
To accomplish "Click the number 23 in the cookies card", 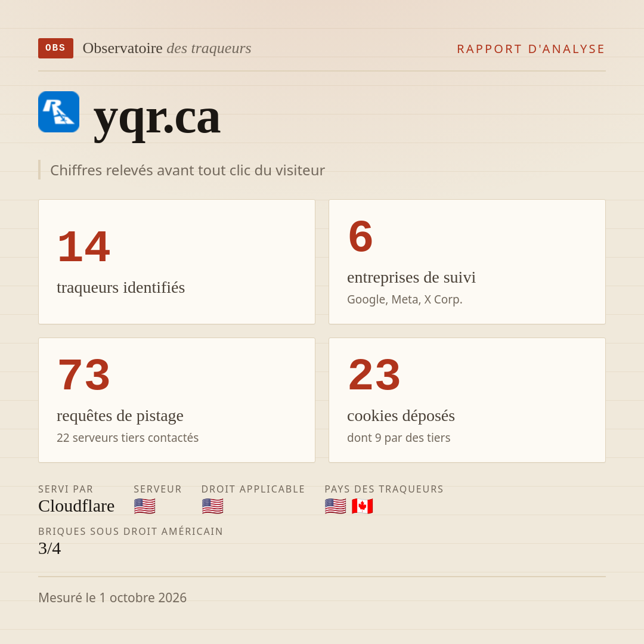I will coord(374,374).
